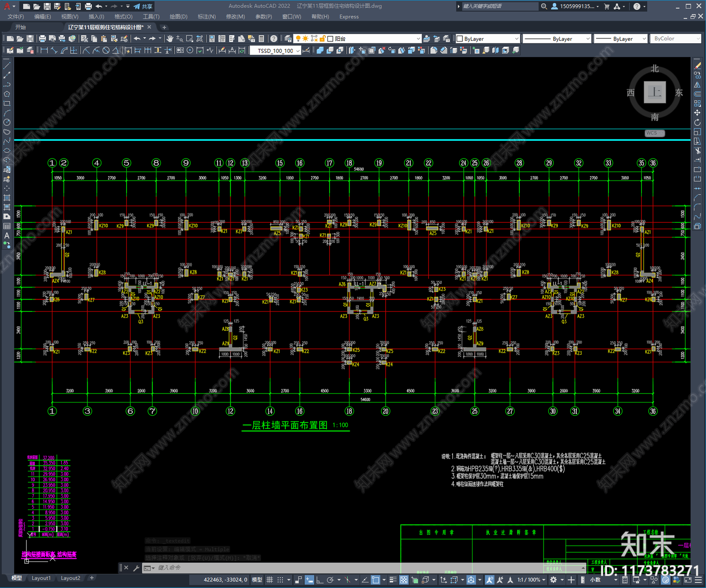Toggle drawing grid display in status bar
This screenshot has width=706, height=588.
tap(270, 580)
